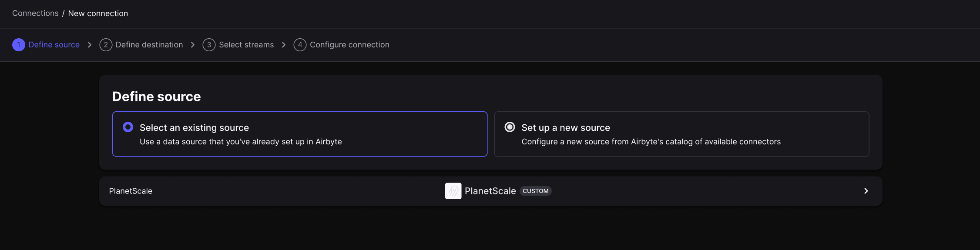Viewport: 980px width, 250px height.
Task: Select the PlanetScale source name
Action: [x=131, y=191]
